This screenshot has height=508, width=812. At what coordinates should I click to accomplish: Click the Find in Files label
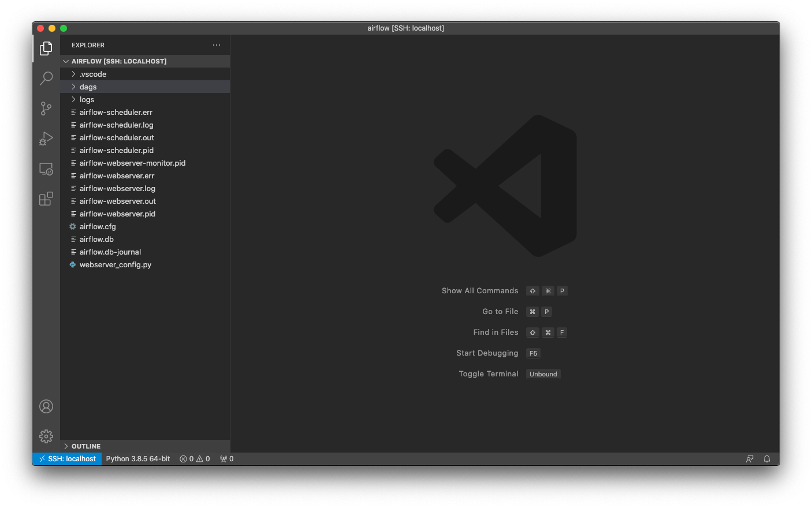(x=496, y=333)
